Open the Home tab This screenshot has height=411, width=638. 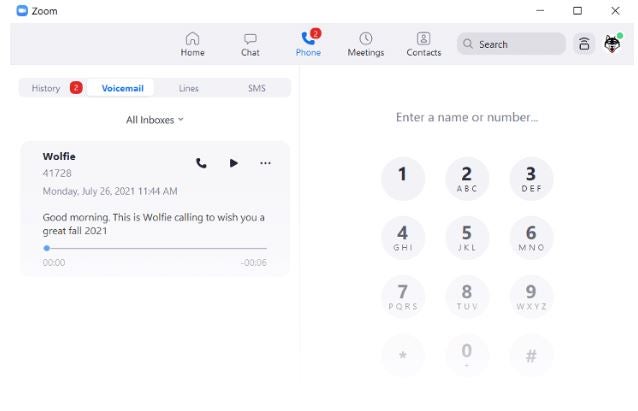(x=192, y=44)
